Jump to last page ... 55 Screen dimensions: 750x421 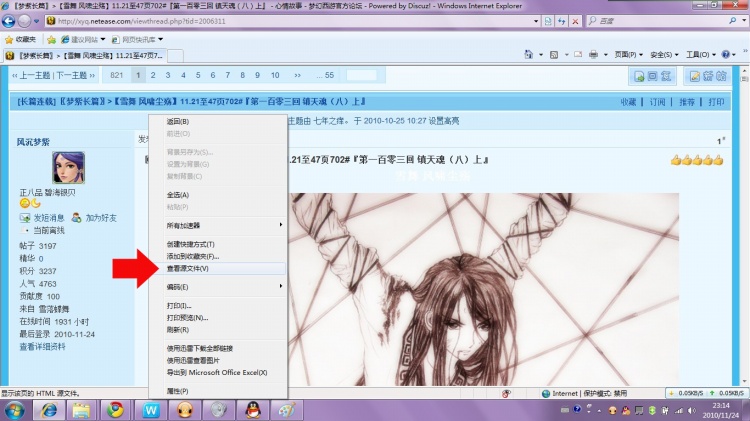coord(325,75)
